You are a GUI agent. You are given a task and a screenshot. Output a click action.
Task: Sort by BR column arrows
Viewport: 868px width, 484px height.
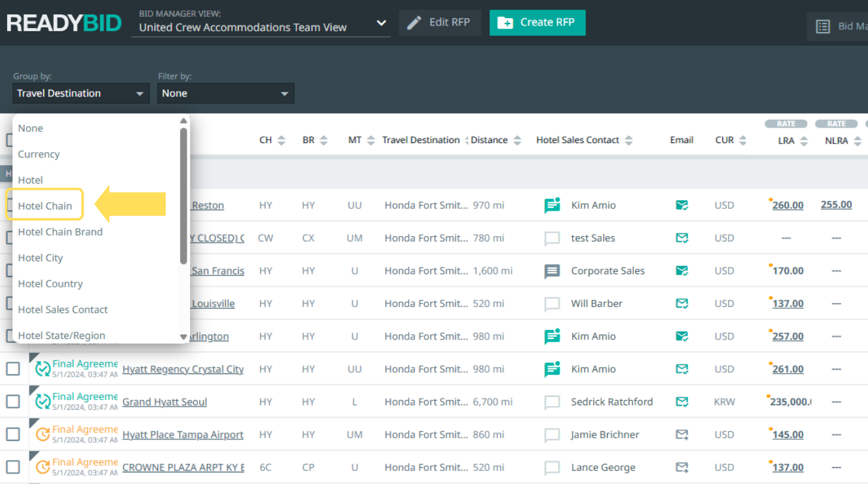tap(323, 140)
